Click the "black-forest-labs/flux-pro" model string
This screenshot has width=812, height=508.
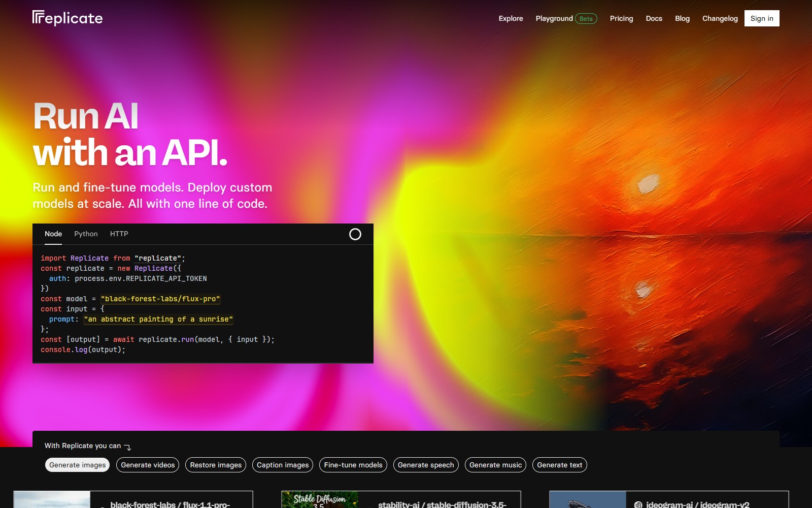point(160,299)
